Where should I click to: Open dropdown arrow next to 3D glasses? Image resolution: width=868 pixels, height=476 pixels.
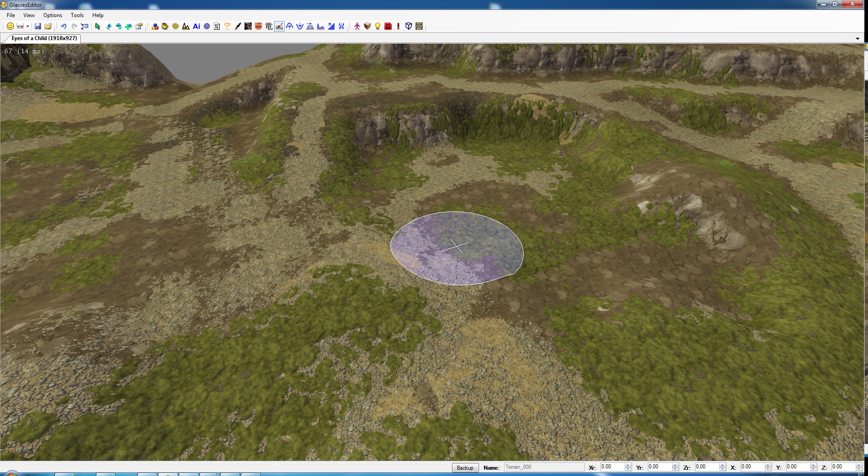(x=27, y=27)
